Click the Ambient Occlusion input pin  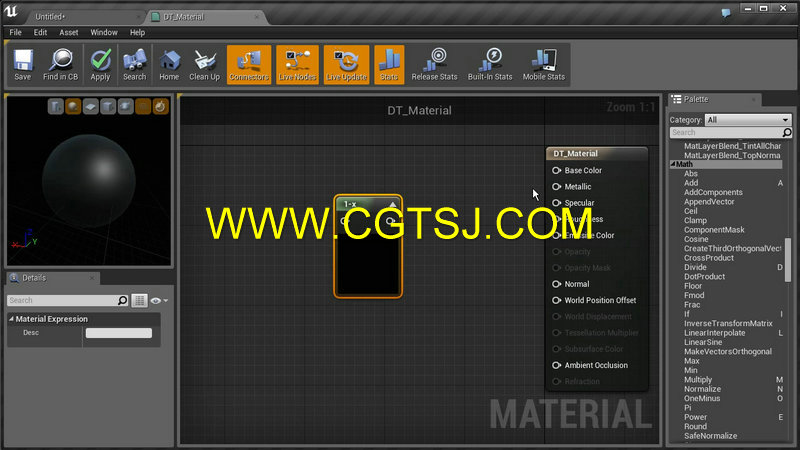click(556, 365)
